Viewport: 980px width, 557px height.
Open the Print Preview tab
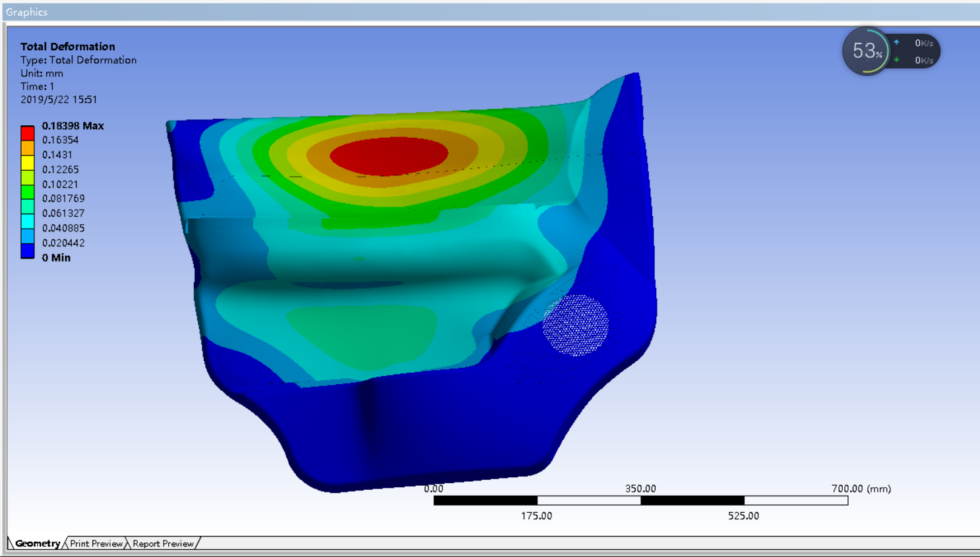click(96, 544)
